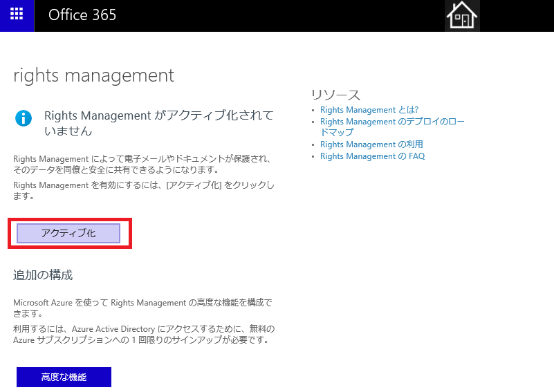The width and height of the screenshot is (554, 392).
Task: Click the paragraph about 電子メールやドキュメントが保護され
Action: 142,165
